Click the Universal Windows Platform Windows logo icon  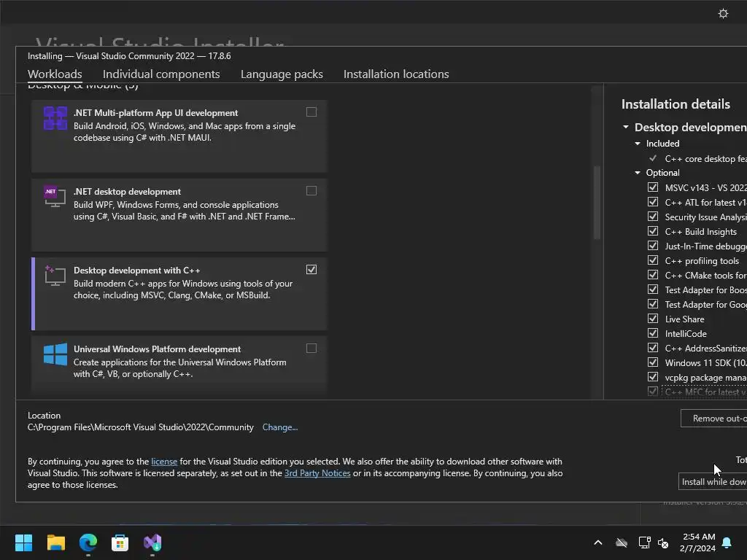(55, 354)
